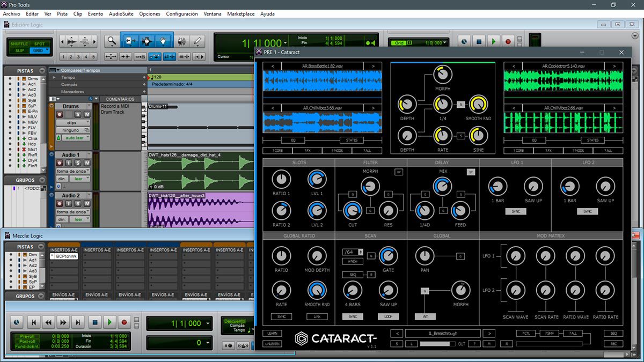Viewport: 644px width, 362px height.
Task: Click UNLEARN button in Cataract
Action: click(272, 343)
